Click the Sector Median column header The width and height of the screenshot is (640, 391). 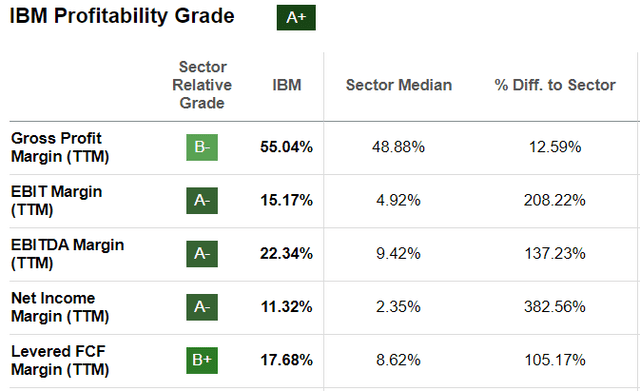[399, 85]
